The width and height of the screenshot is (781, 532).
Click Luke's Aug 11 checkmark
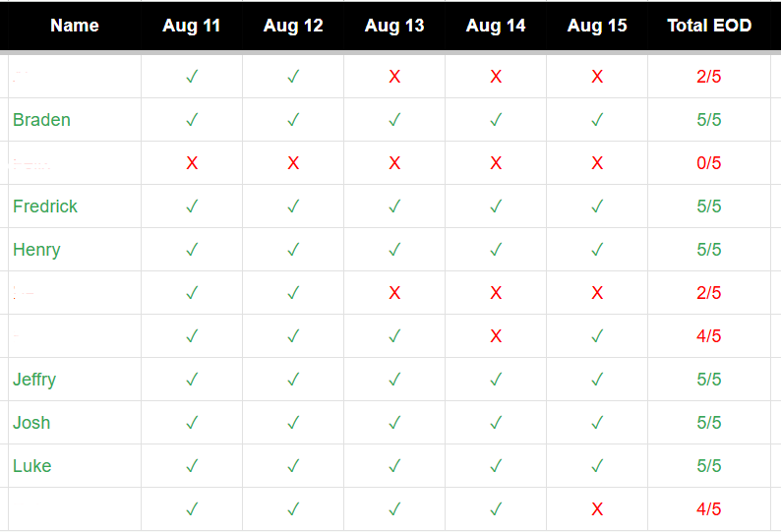192,466
